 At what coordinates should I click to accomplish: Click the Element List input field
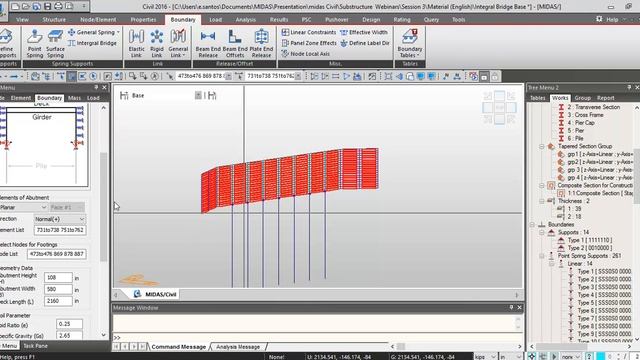[60, 230]
